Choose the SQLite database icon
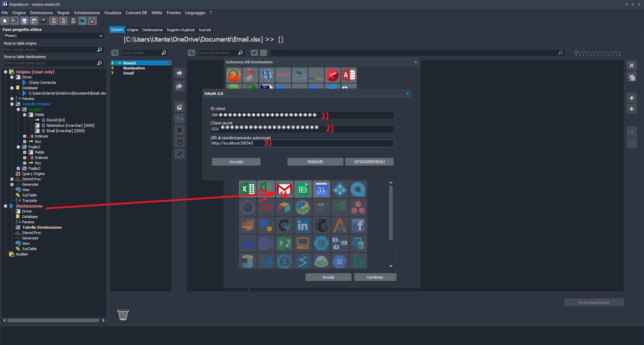 (x=300, y=75)
